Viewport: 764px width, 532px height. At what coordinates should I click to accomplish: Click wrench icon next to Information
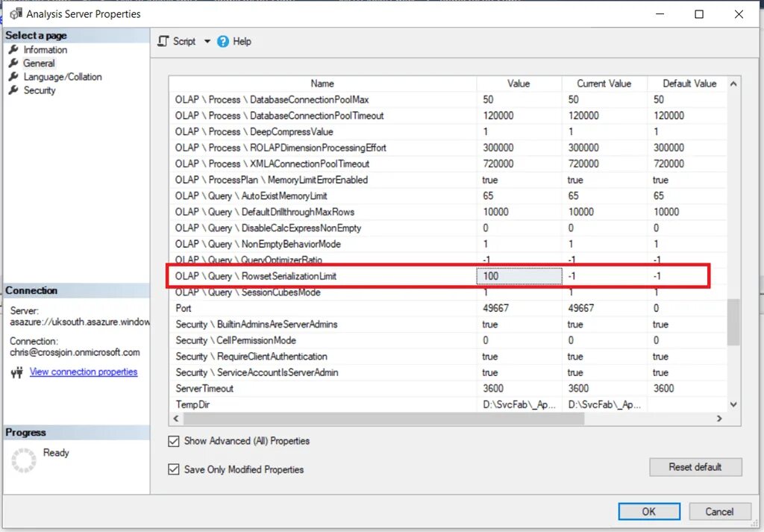coord(13,50)
